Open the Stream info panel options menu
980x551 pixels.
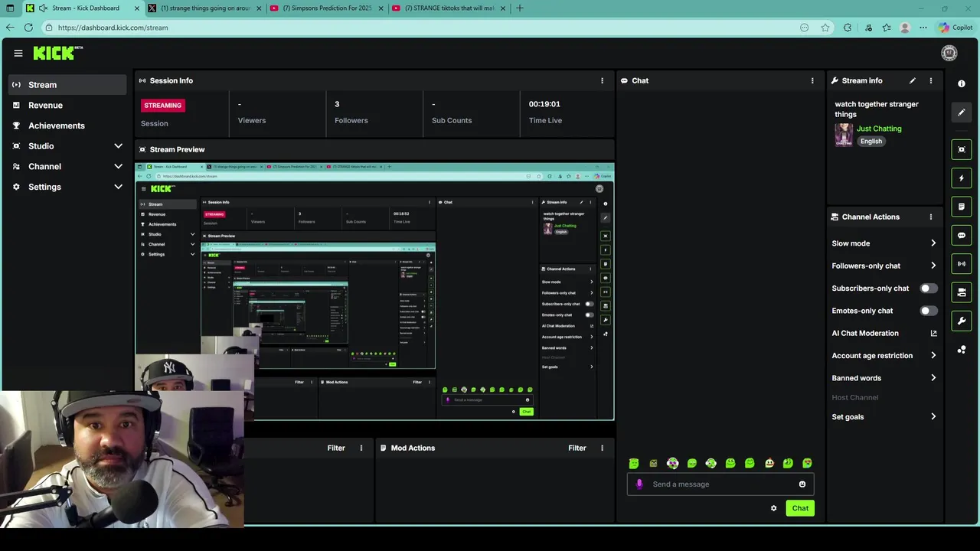[931, 80]
